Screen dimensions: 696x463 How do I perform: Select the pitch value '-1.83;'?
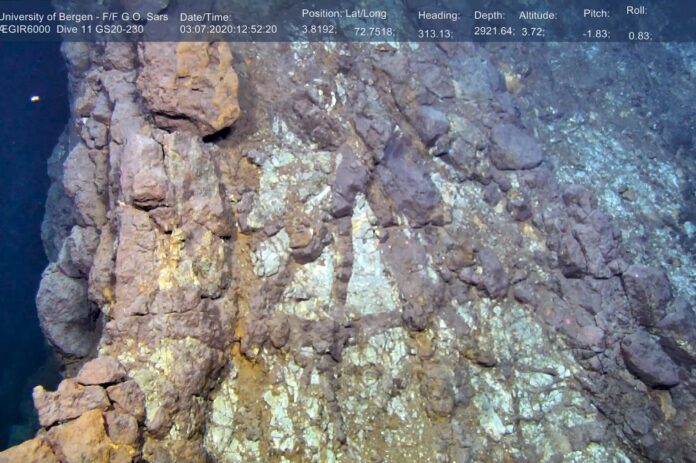(x=597, y=34)
